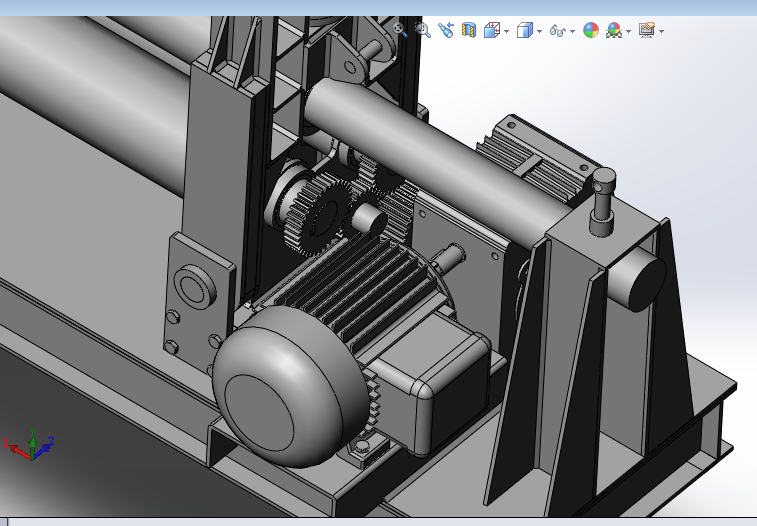Expand the Display Style dropdown arrow
The width and height of the screenshot is (757, 526).
(539, 31)
